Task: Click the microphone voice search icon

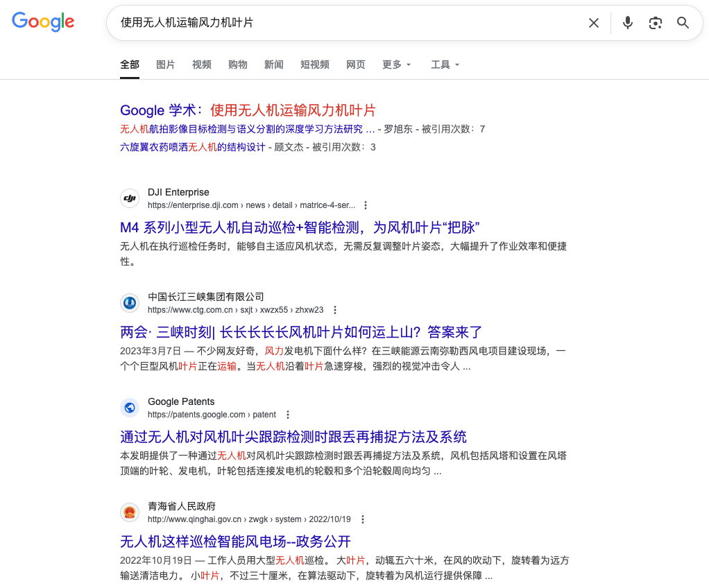Action: [x=627, y=23]
